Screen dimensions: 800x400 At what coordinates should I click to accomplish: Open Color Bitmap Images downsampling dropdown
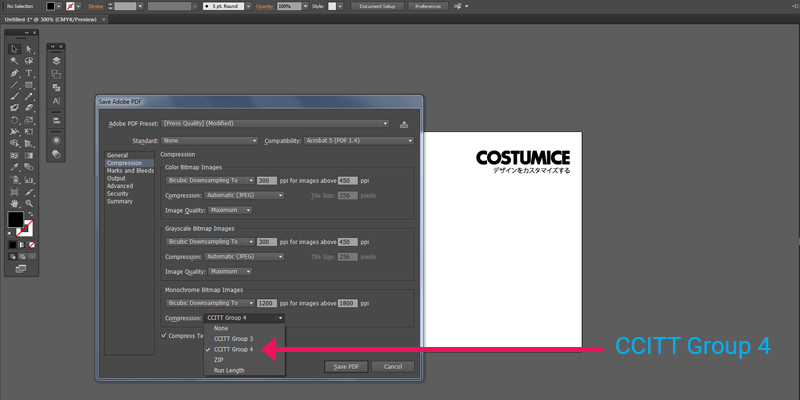(x=210, y=181)
